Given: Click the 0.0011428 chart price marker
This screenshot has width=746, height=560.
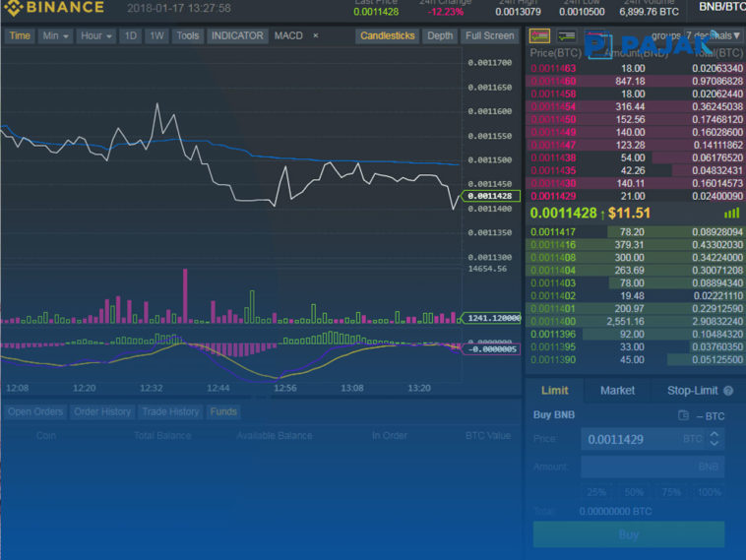Looking at the screenshot, I should (490, 196).
